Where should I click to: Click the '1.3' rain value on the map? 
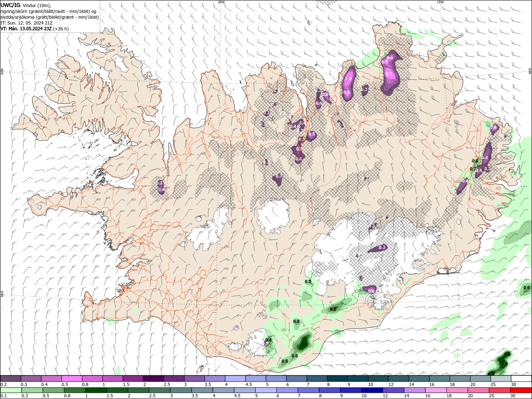tap(304, 344)
